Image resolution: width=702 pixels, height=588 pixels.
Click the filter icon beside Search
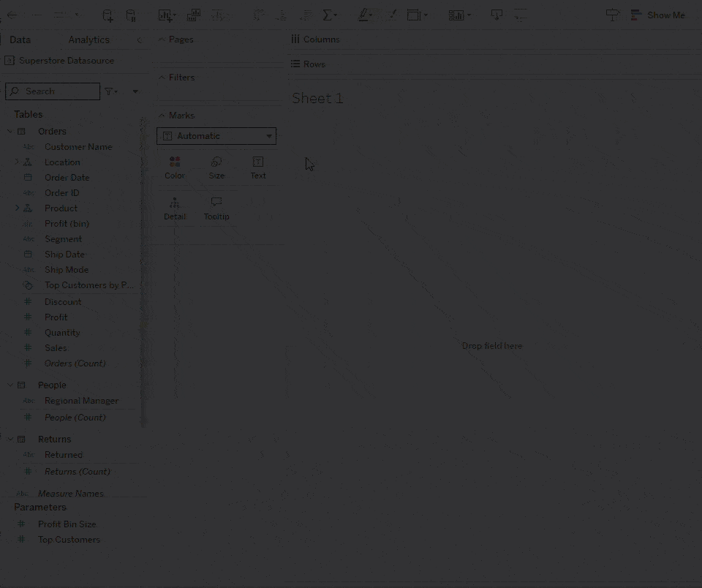(110, 91)
